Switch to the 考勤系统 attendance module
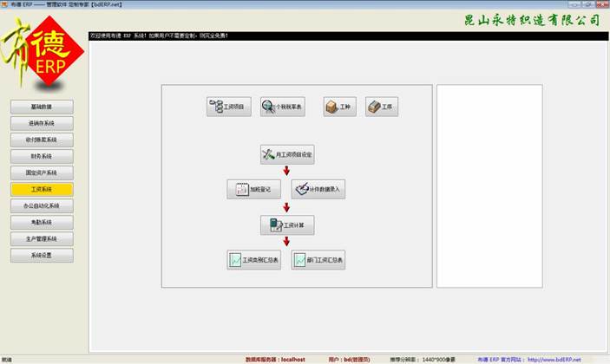Screen dimensions: 610x364 click(x=42, y=222)
